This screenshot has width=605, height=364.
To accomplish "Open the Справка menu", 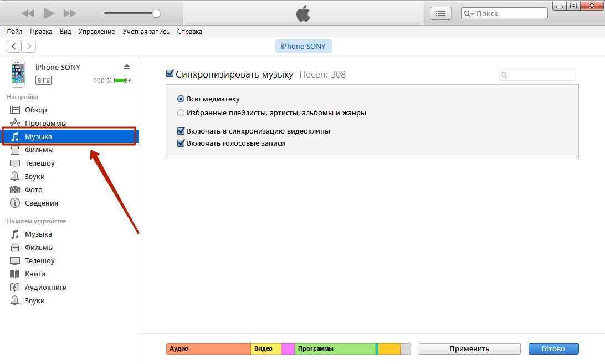I will click(189, 32).
